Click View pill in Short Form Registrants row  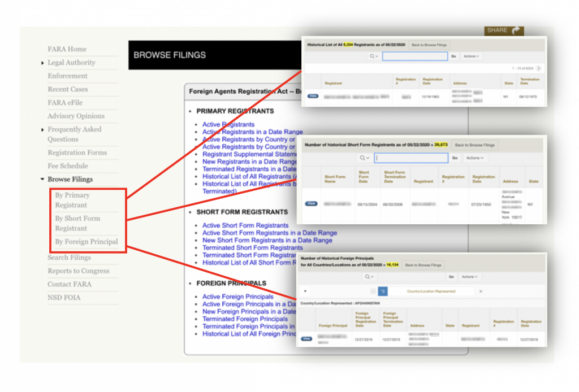(x=311, y=203)
